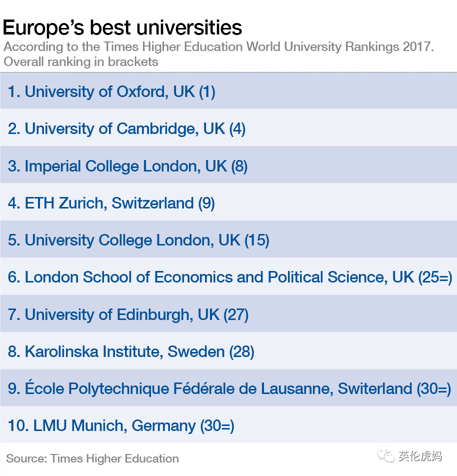This screenshot has height=476, width=457.
Task: Select the University of Oxford row
Action: point(228,91)
